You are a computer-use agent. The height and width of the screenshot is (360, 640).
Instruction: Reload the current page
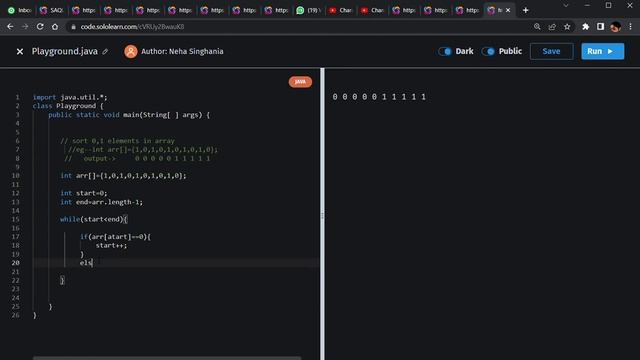(40, 27)
